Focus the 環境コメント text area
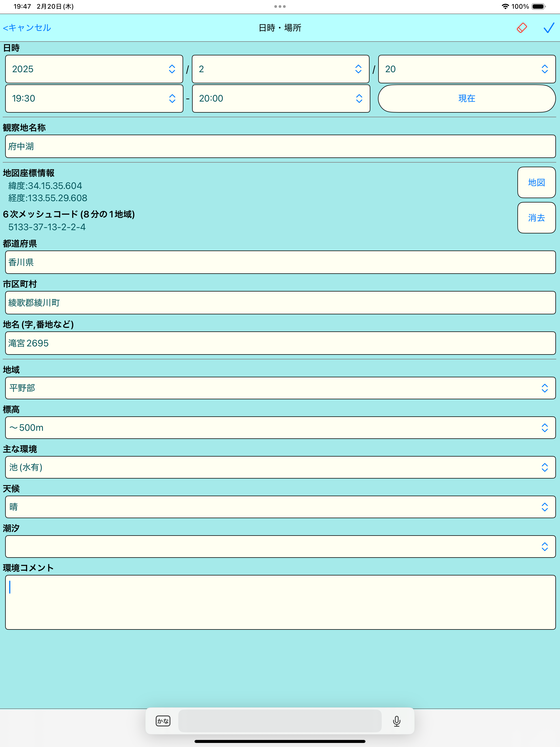 click(x=281, y=602)
